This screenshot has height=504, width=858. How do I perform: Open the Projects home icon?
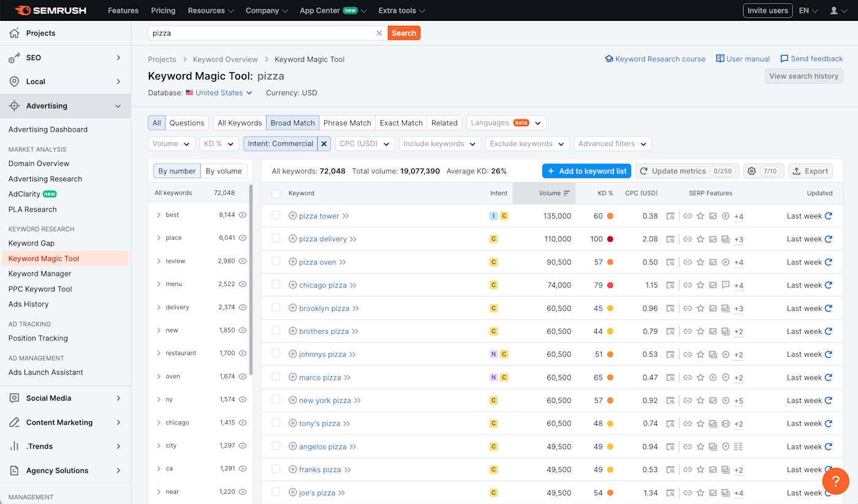click(14, 33)
